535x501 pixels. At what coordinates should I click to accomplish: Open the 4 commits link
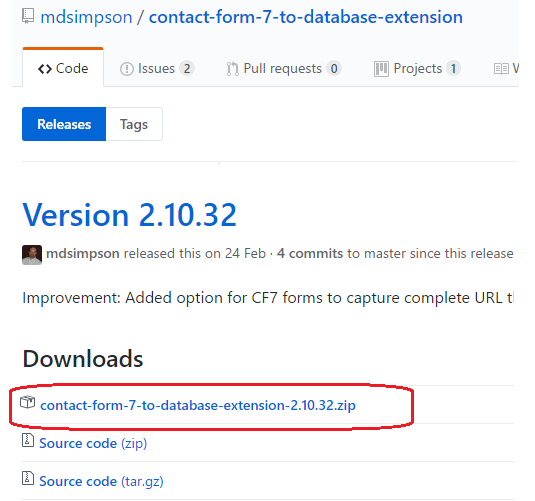point(310,254)
